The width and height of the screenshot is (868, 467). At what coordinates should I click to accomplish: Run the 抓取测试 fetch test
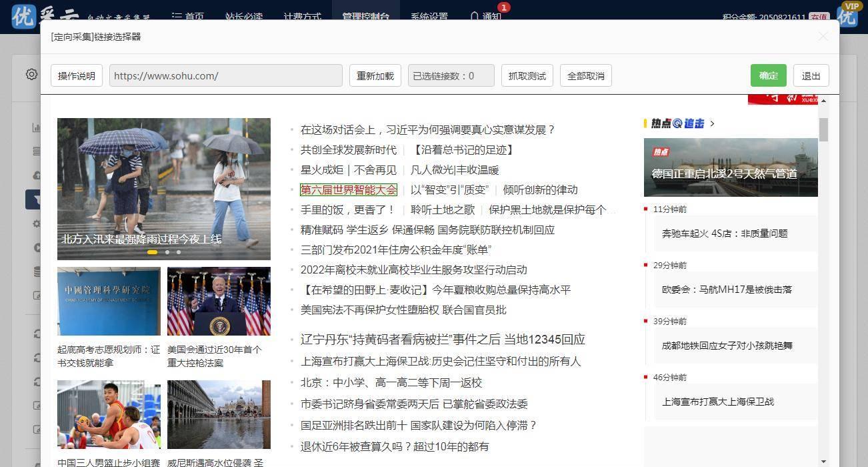click(x=527, y=75)
